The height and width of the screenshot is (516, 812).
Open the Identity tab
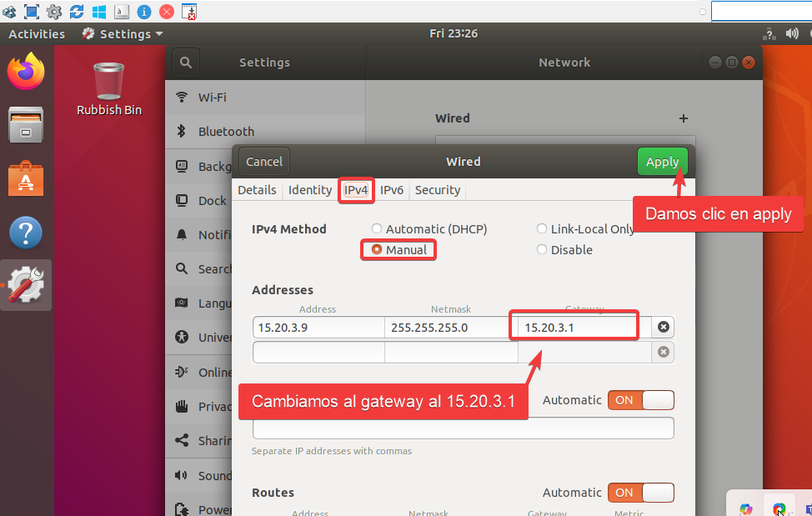(x=310, y=190)
